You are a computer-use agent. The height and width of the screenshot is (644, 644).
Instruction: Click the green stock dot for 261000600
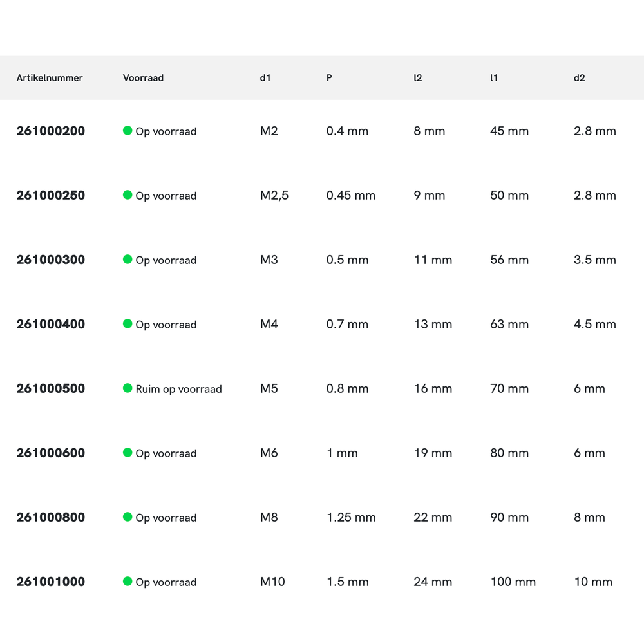tap(128, 453)
